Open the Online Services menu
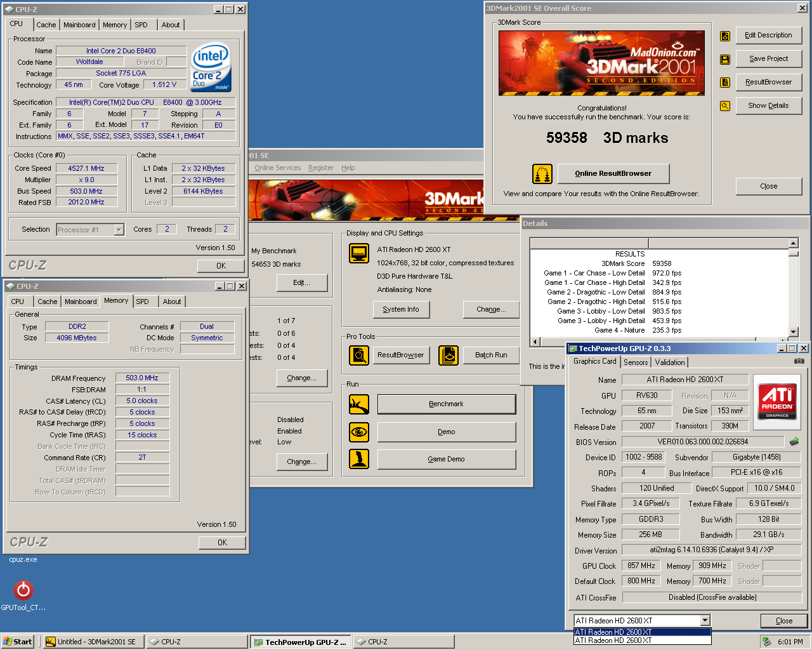812x650 pixels. [x=278, y=168]
